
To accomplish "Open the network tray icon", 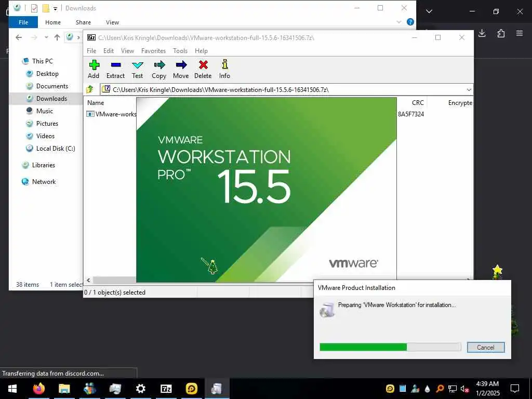I will 453,389.
